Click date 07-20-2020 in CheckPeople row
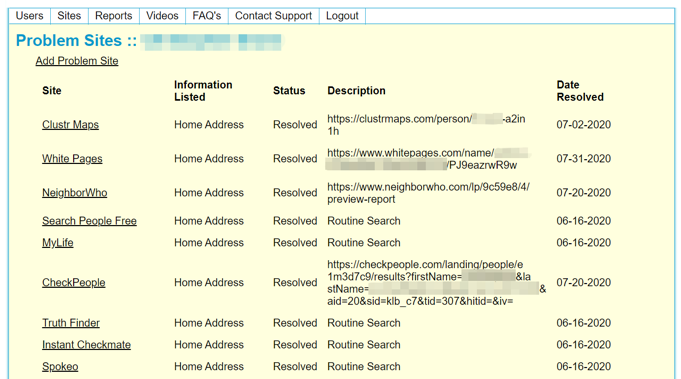The width and height of the screenshot is (681, 379). click(x=584, y=282)
